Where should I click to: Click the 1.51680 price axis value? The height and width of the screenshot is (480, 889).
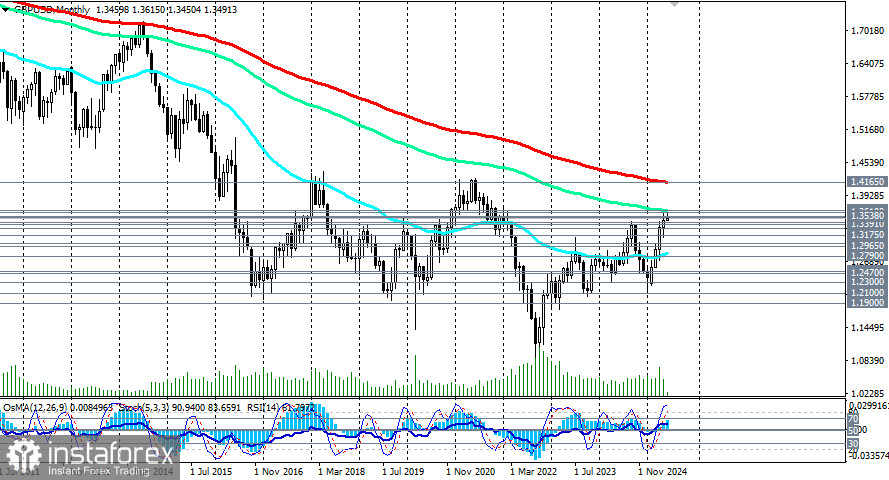click(x=867, y=130)
